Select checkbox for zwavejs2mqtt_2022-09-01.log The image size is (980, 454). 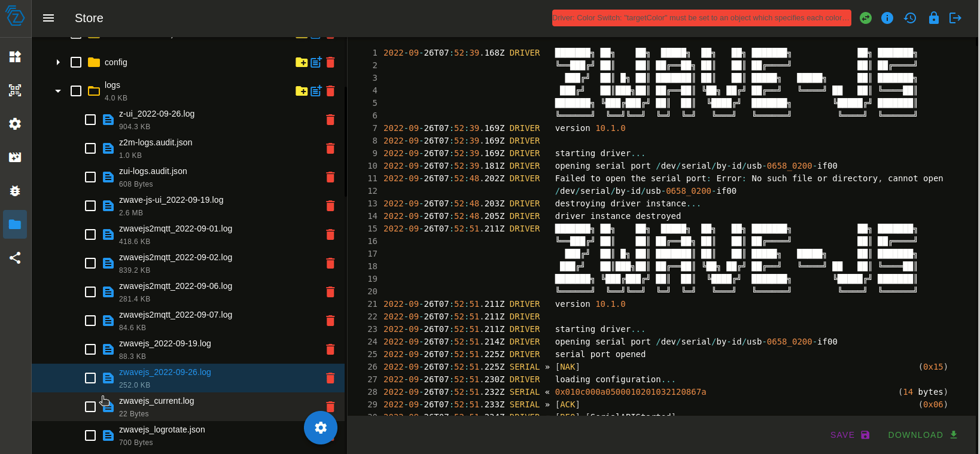tap(90, 234)
